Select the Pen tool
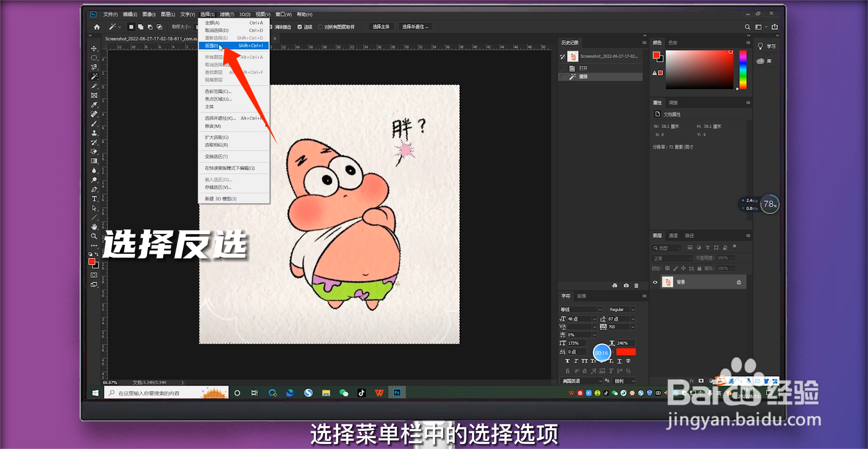This screenshot has width=868, height=449. pyautogui.click(x=94, y=189)
